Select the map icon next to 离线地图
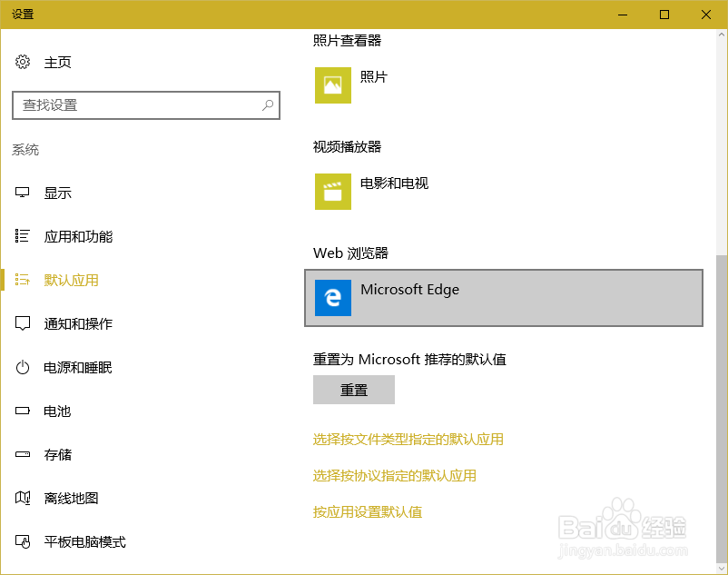This screenshot has height=575, width=728. point(24,498)
